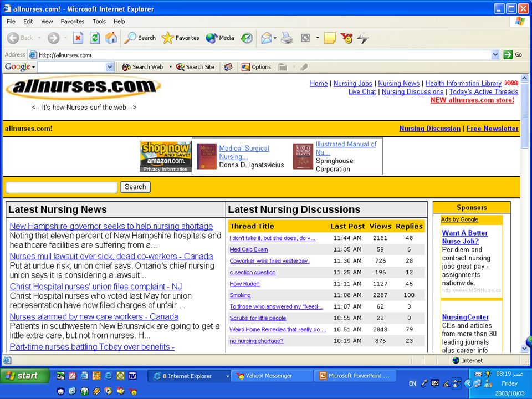Click the amazon.com shop now banner
The width and height of the screenshot is (532, 399).
coord(166,157)
